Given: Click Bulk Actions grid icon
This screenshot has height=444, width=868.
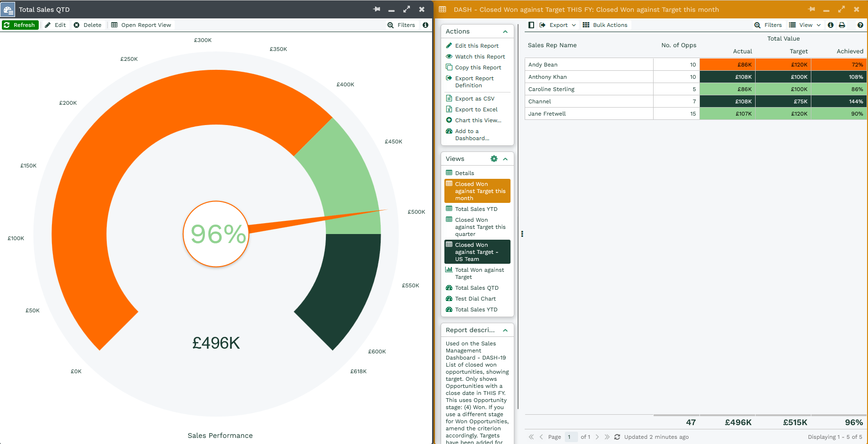Looking at the screenshot, I should coord(586,25).
